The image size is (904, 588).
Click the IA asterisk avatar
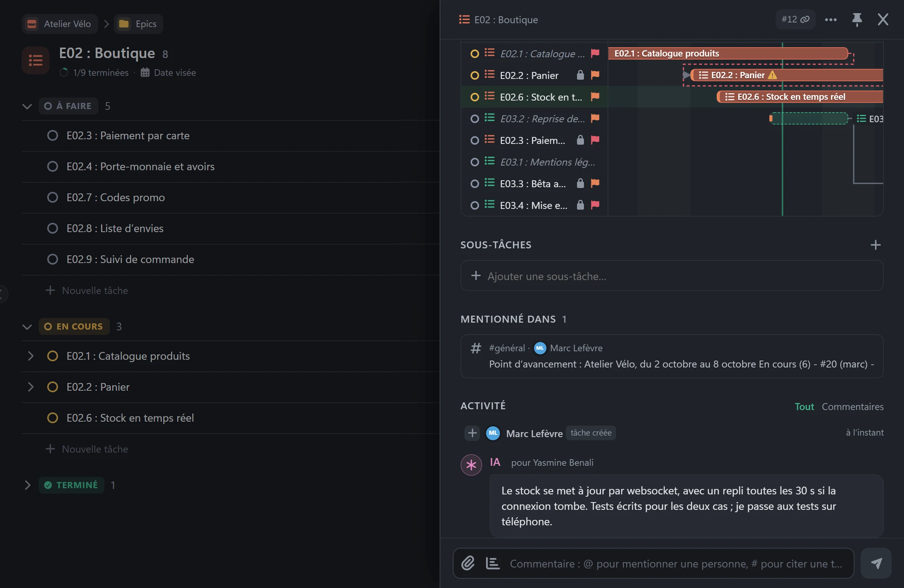pyautogui.click(x=471, y=465)
